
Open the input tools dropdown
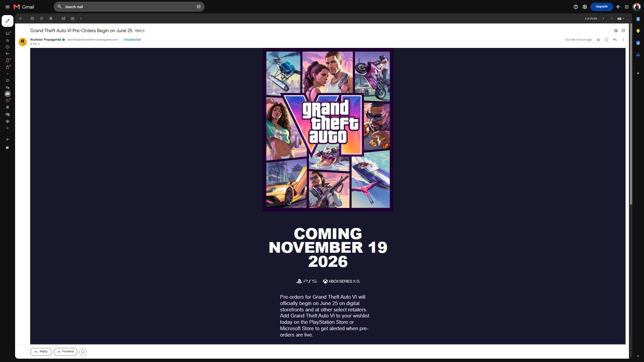click(621, 18)
